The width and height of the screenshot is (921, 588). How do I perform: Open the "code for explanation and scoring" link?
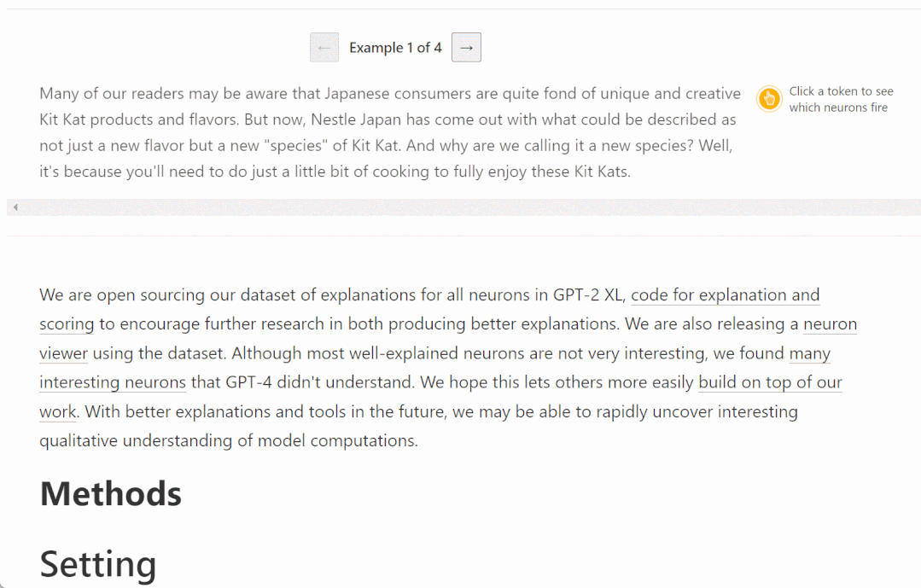pyautogui.click(x=726, y=294)
